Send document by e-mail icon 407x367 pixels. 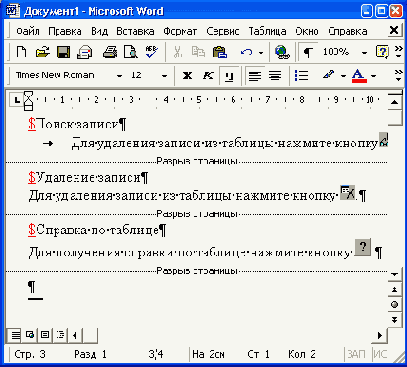[x=84, y=52]
